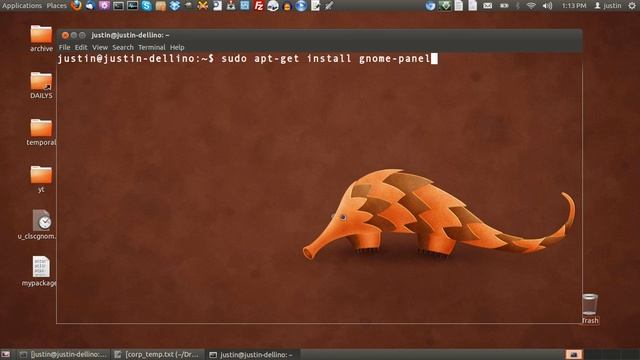Click the blue round media launcher icon
The width and height of the screenshot is (640, 360).
[301, 6]
